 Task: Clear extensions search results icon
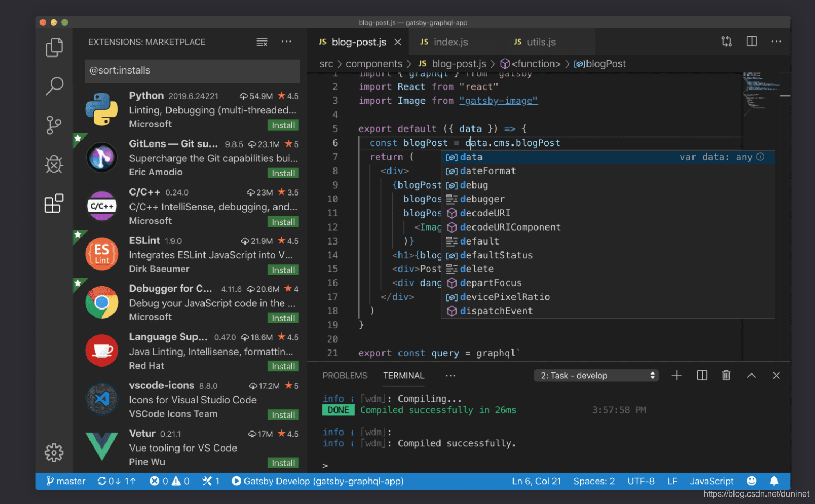[x=262, y=42]
